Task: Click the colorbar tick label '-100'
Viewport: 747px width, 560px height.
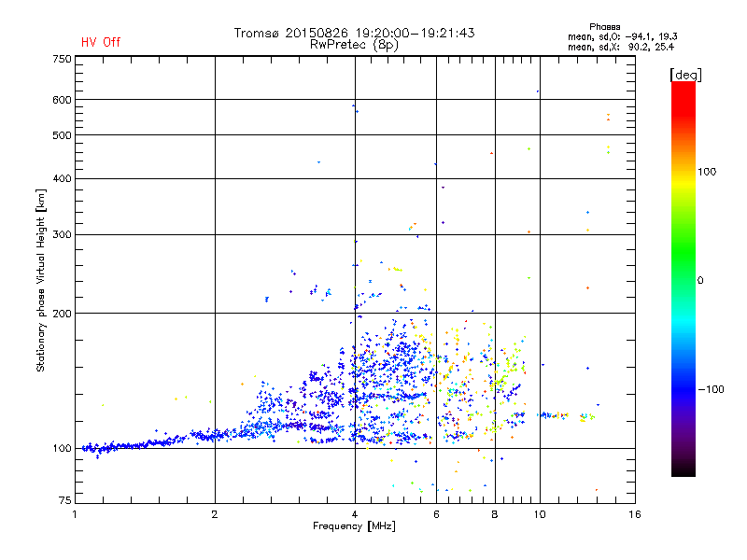Action: [x=711, y=389]
